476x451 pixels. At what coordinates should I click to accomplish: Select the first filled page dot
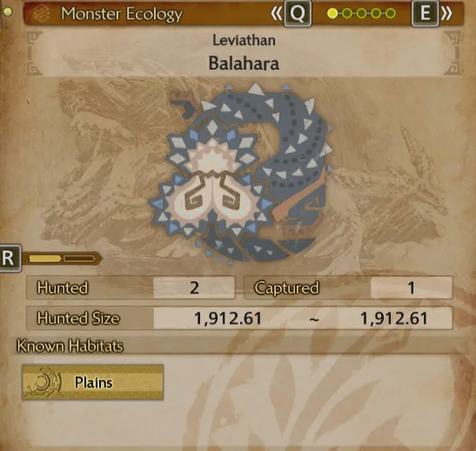click(x=332, y=13)
